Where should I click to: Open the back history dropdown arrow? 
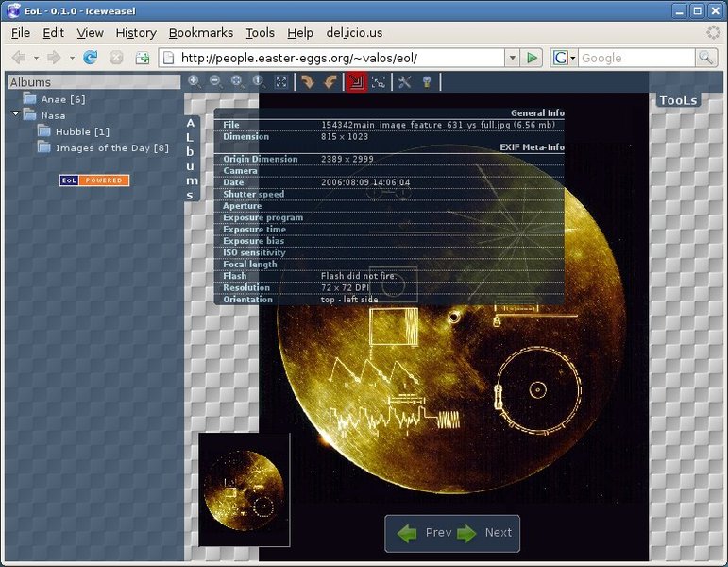(x=36, y=58)
